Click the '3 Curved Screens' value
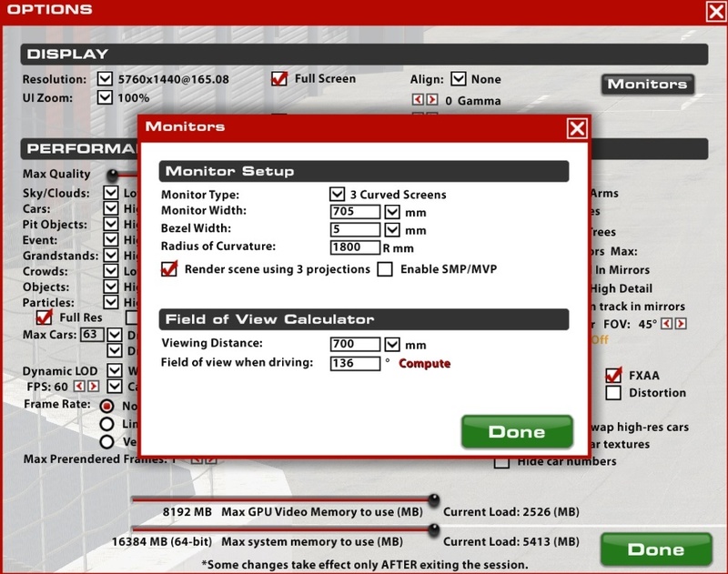The height and width of the screenshot is (574, 728). (398, 195)
